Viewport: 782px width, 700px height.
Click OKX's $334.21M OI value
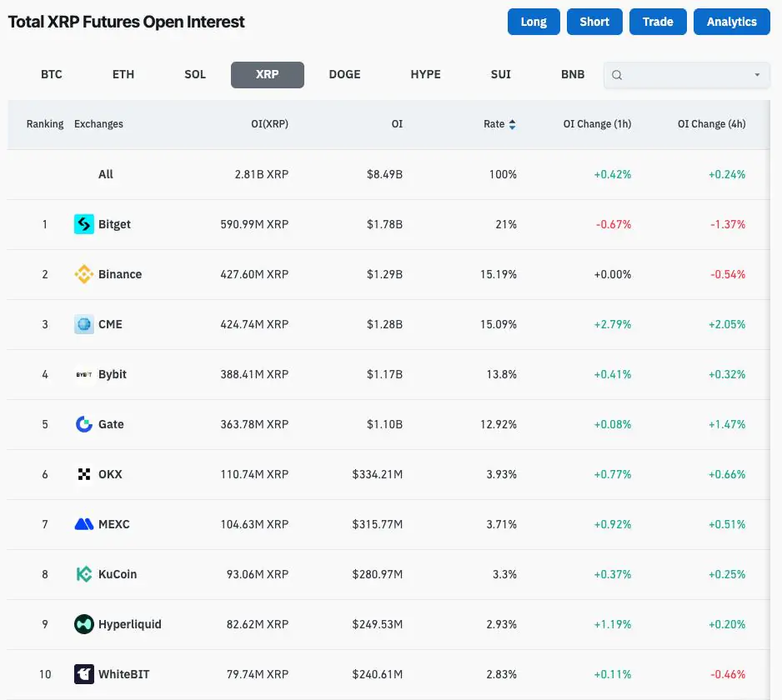point(377,474)
